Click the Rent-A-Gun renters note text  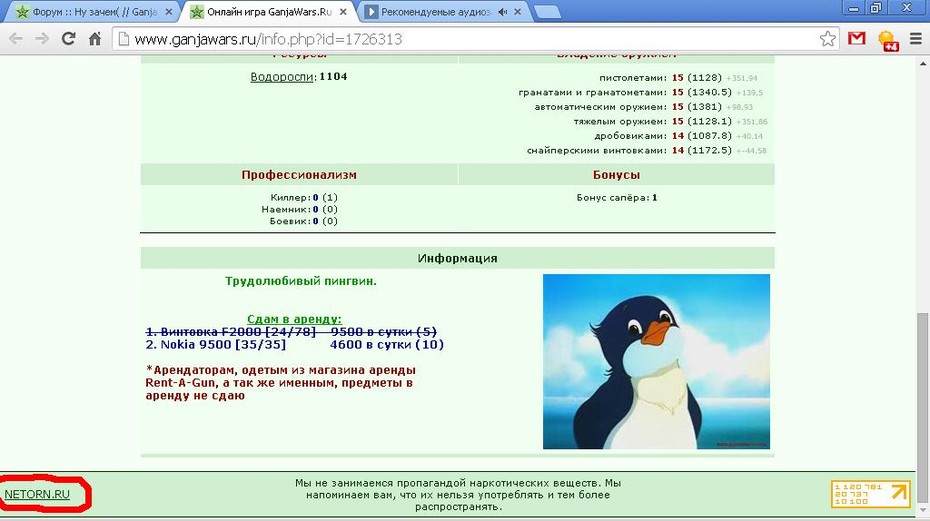click(x=280, y=383)
